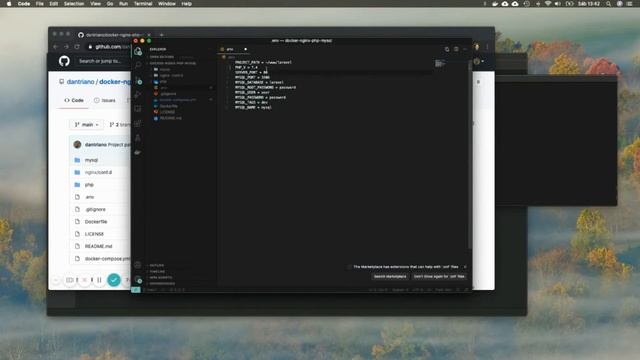The width and height of the screenshot is (640, 360).
Task: Open the Terminal menu in the menu bar
Action: tap(143, 4)
